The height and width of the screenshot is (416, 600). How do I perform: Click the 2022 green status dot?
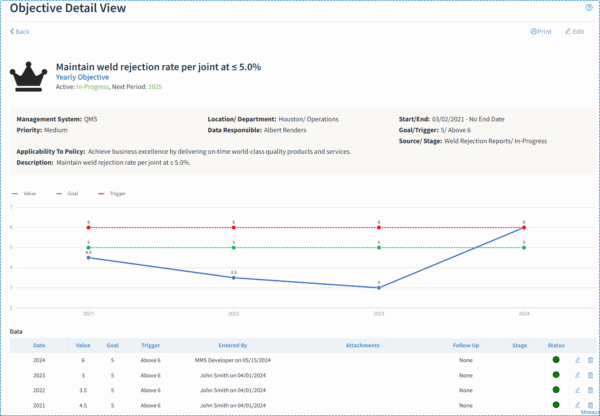556,390
